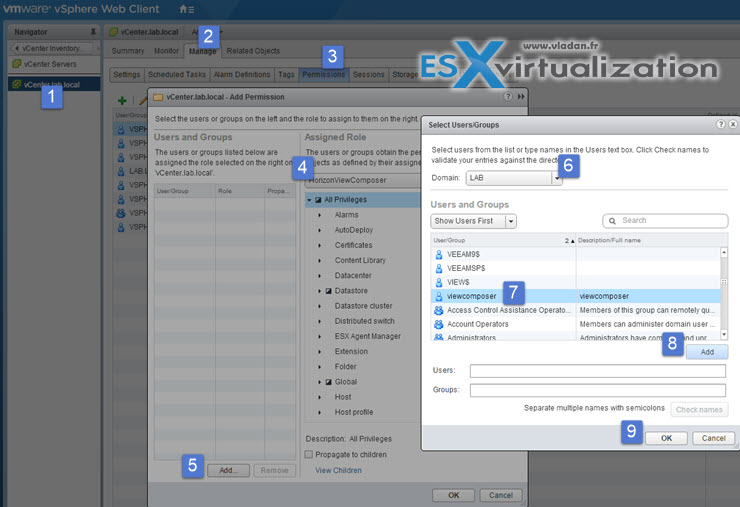Click the Search input field

pos(665,221)
